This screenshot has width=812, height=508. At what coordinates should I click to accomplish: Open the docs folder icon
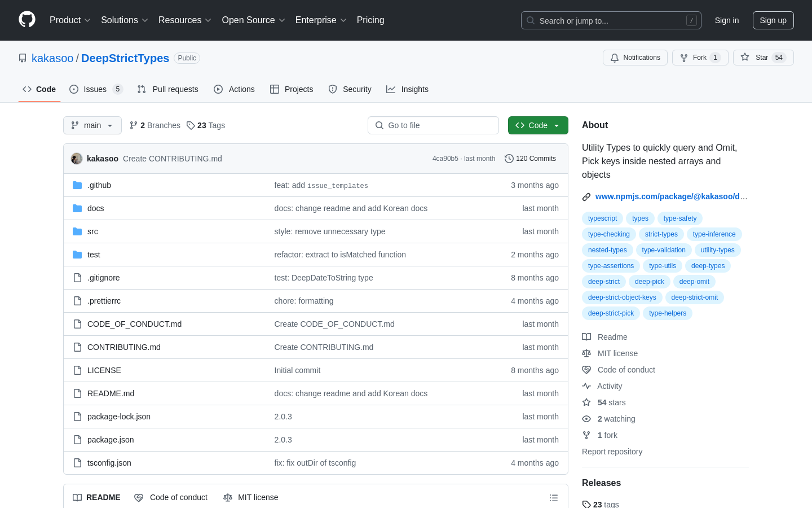tap(77, 208)
